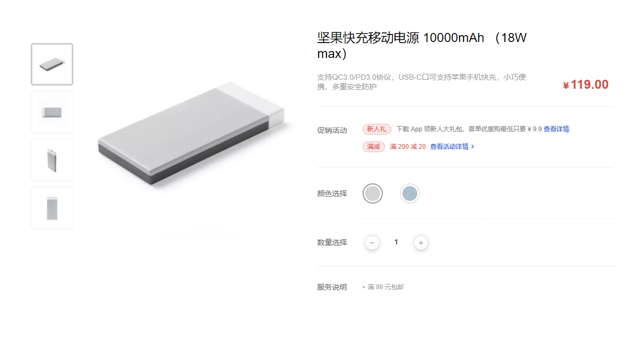Viewport: 644px width, 337px height.
Task: Click the 满 200 减 20 promotion text
Action: 408,147
